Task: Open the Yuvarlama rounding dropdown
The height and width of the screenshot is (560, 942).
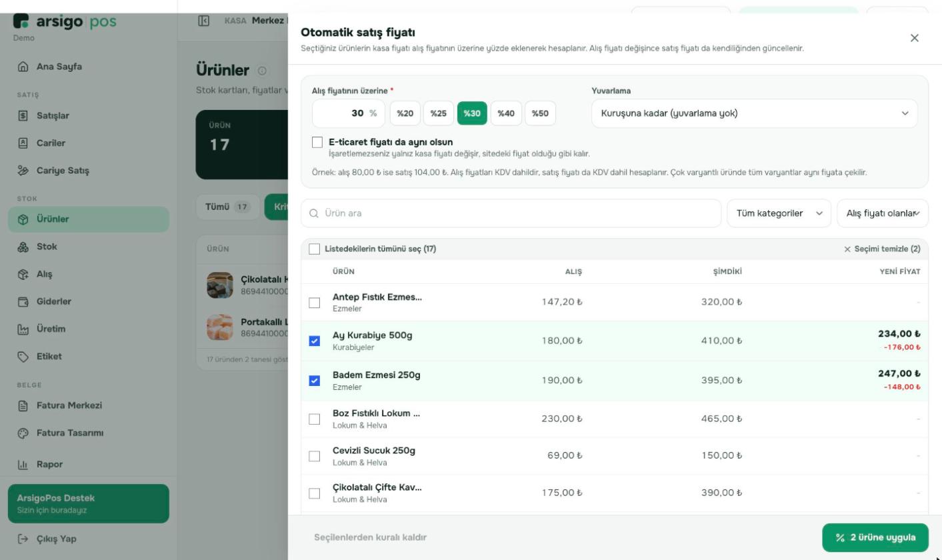Action: coord(755,113)
